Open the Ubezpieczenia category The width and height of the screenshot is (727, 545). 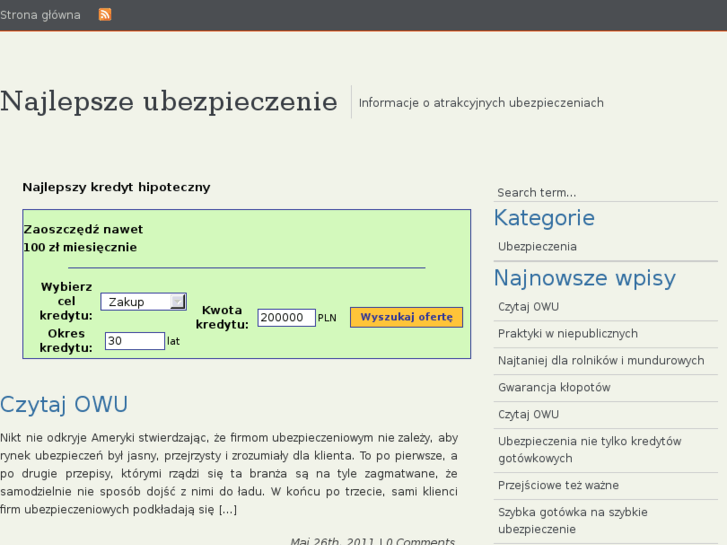pos(537,246)
